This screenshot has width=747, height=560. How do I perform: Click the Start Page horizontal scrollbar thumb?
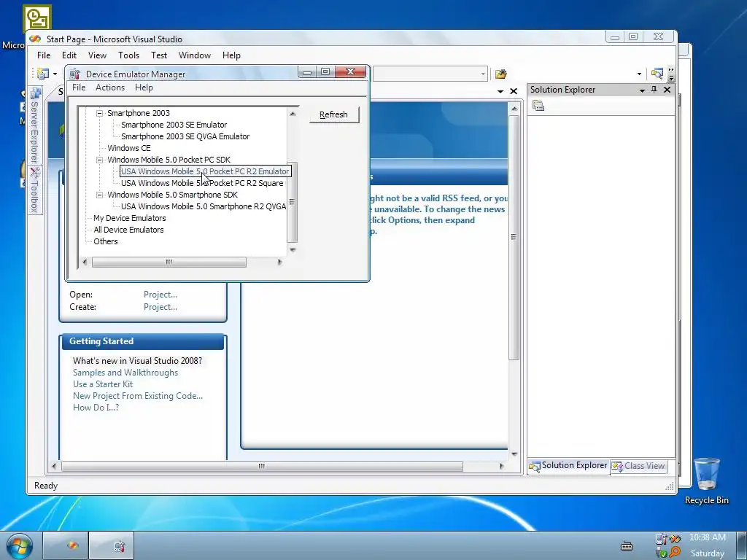coord(262,466)
